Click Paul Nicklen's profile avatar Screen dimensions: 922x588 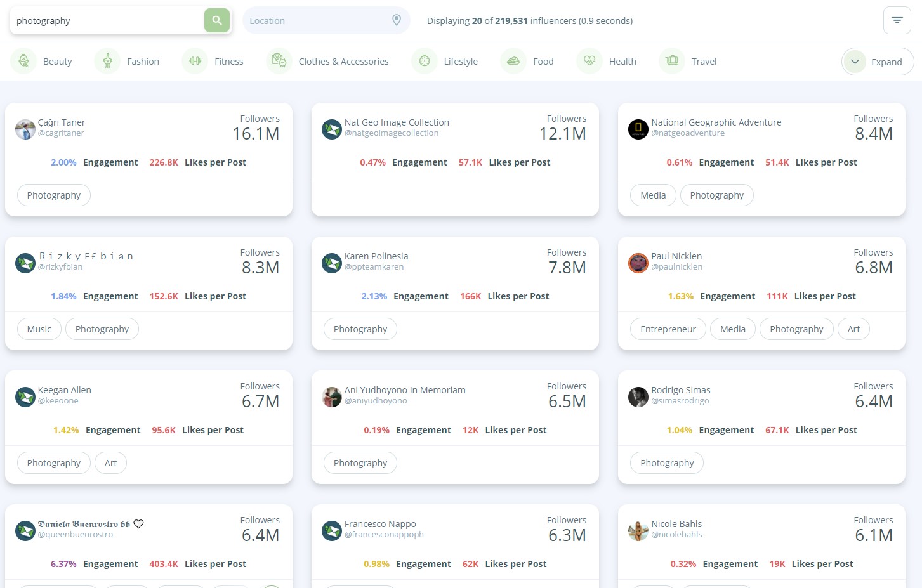(638, 263)
